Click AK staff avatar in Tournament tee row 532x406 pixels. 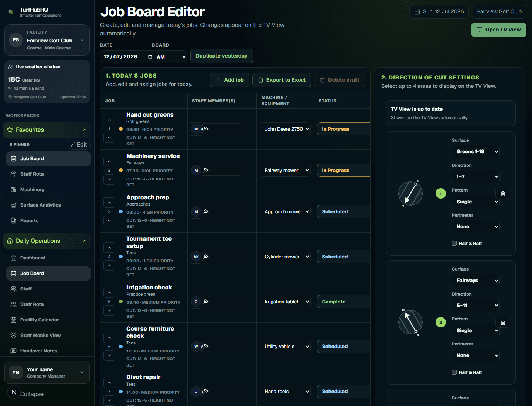196,257
